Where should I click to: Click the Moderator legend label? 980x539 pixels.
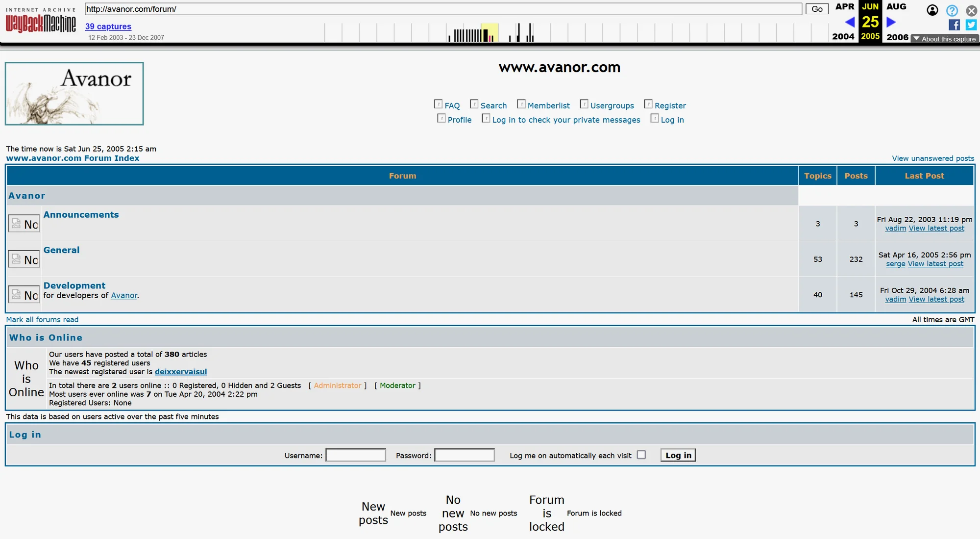[397, 385]
